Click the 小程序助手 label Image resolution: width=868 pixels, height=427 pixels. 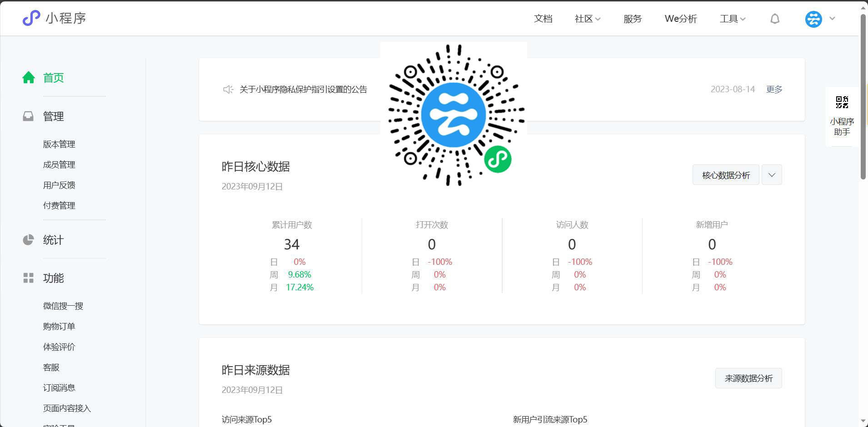tap(842, 127)
